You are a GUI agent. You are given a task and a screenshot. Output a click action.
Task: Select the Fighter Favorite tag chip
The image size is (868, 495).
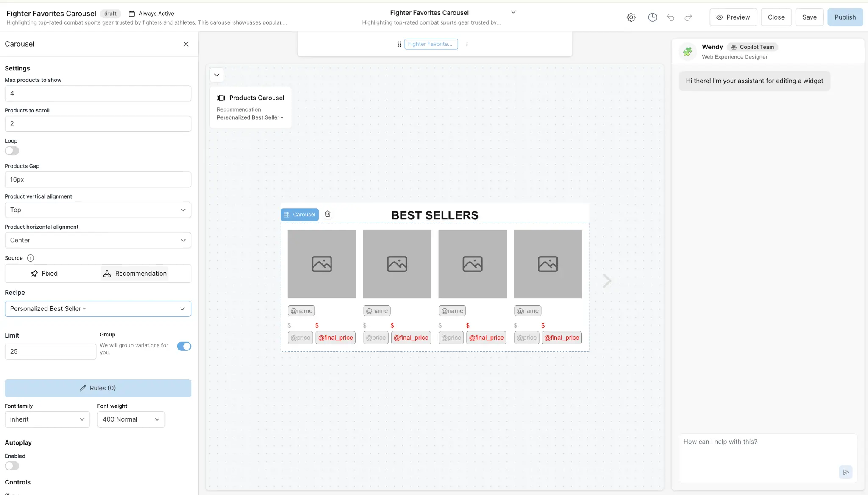pyautogui.click(x=431, y=44)
